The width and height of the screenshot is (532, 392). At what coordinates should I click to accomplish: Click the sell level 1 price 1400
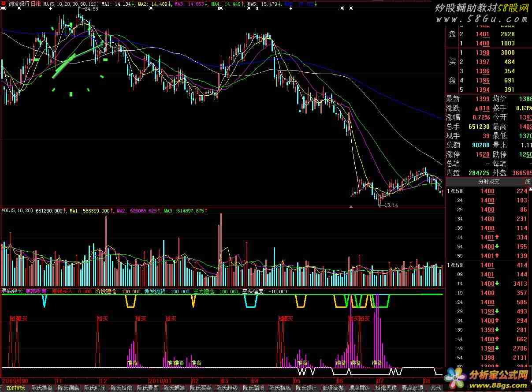point(483,43)
